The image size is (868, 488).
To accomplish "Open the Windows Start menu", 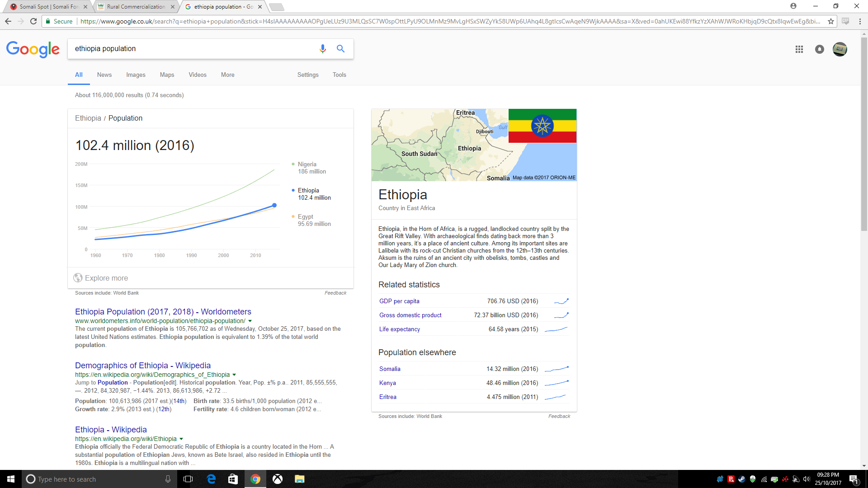I will (x=11, y=479).
